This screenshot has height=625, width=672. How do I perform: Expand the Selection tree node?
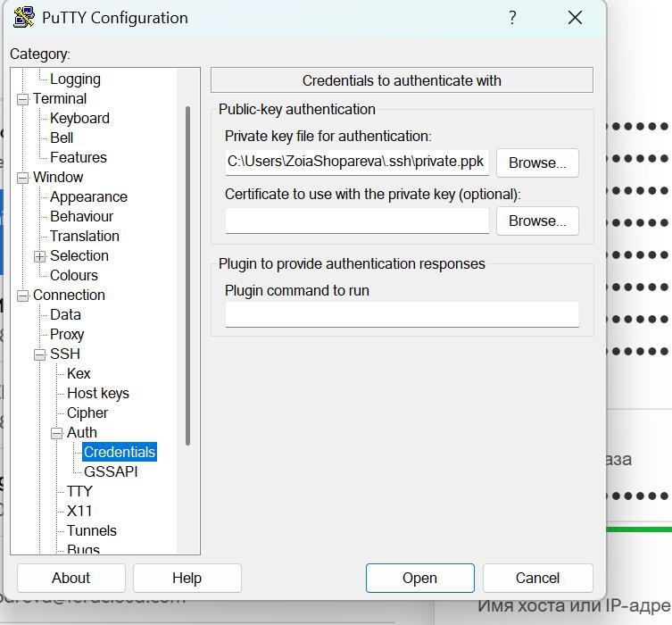click(40, 256)
